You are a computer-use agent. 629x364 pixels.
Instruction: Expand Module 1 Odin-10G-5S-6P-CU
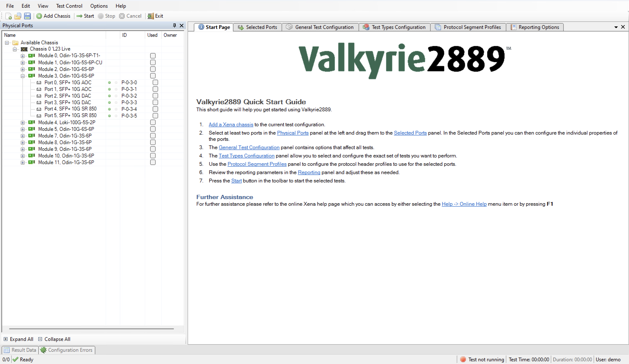point(22,63)
